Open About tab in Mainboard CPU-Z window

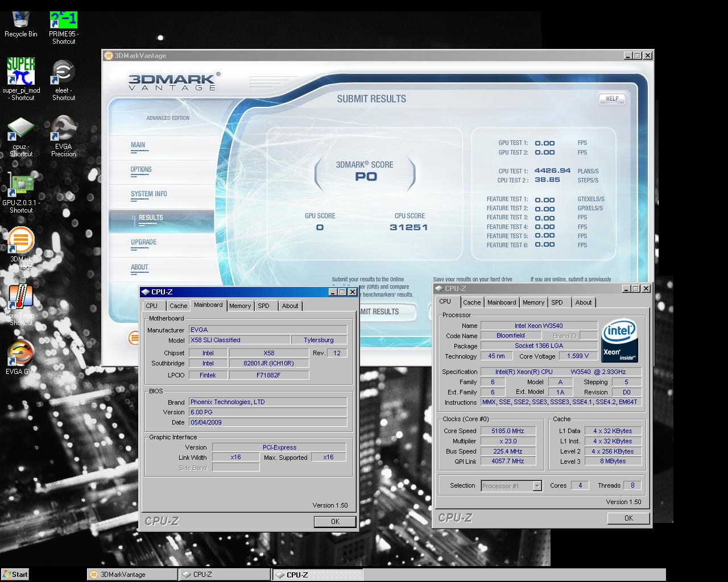click(290, 306)
